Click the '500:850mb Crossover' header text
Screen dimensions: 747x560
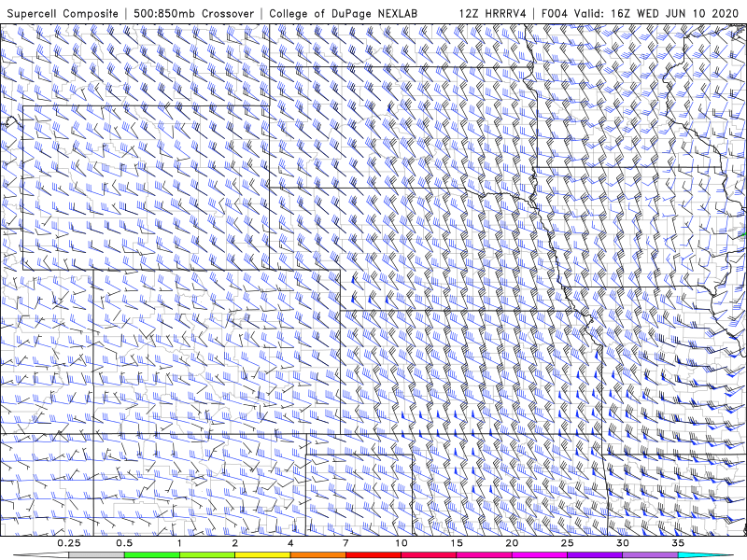(x=194, y=13)
